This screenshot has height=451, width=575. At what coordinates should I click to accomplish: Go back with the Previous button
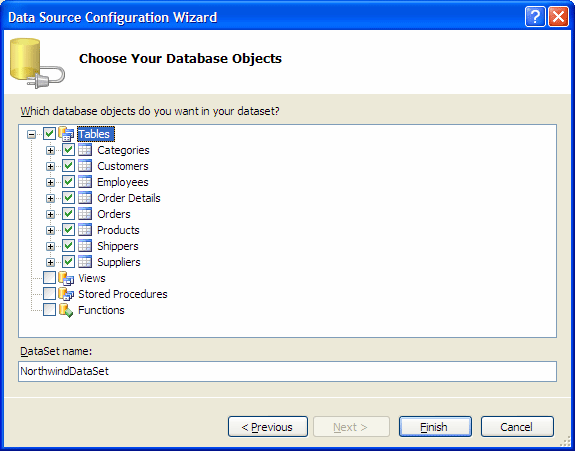(x=268, y=427)
